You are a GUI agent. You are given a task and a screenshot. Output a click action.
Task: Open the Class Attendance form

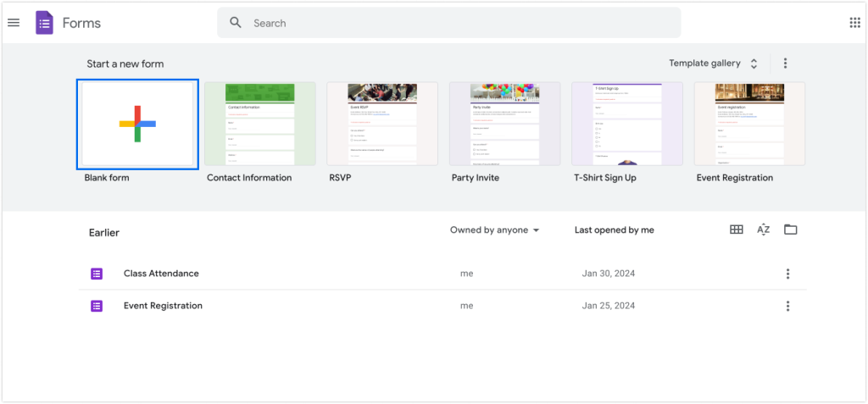[x=442, y=274]
